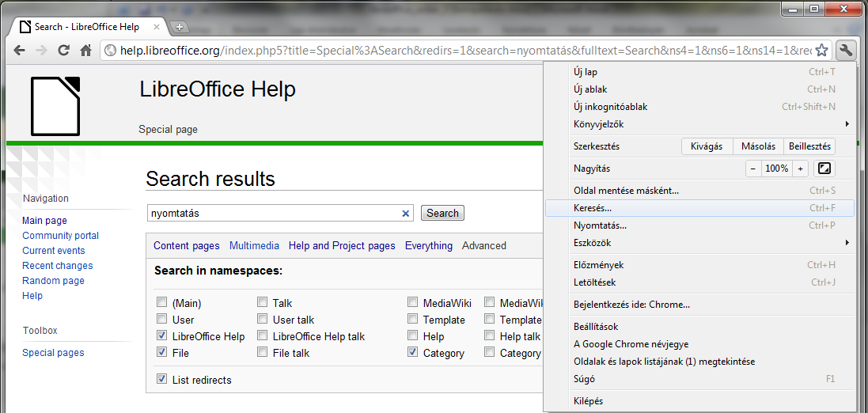Image resolution: width=868 pixels, height=413 pixels.
Task: Select A Google Chrome névjegye
Action: pyautogui.click(x=699, y=344)
